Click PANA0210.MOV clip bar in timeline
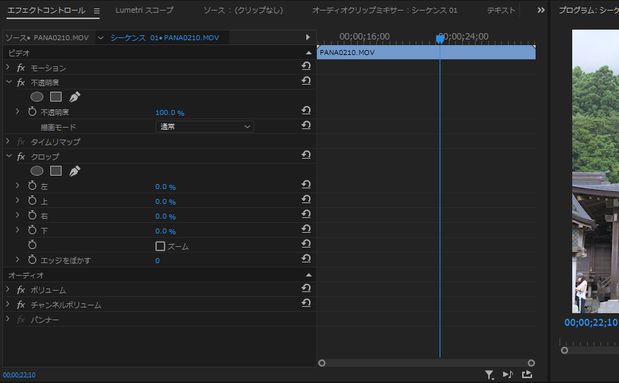Screen dimensions: 619x383 (426, 53)
